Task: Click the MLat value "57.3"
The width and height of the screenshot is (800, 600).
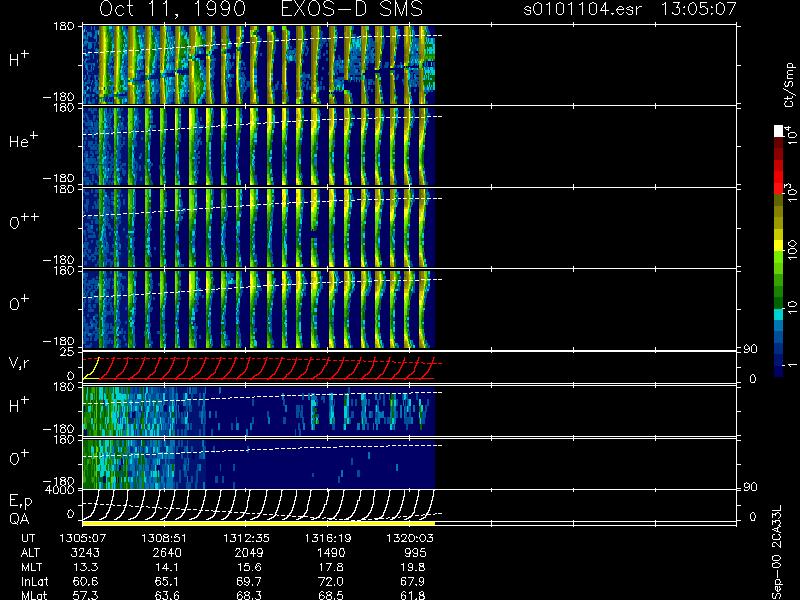Action: (85, 595)
